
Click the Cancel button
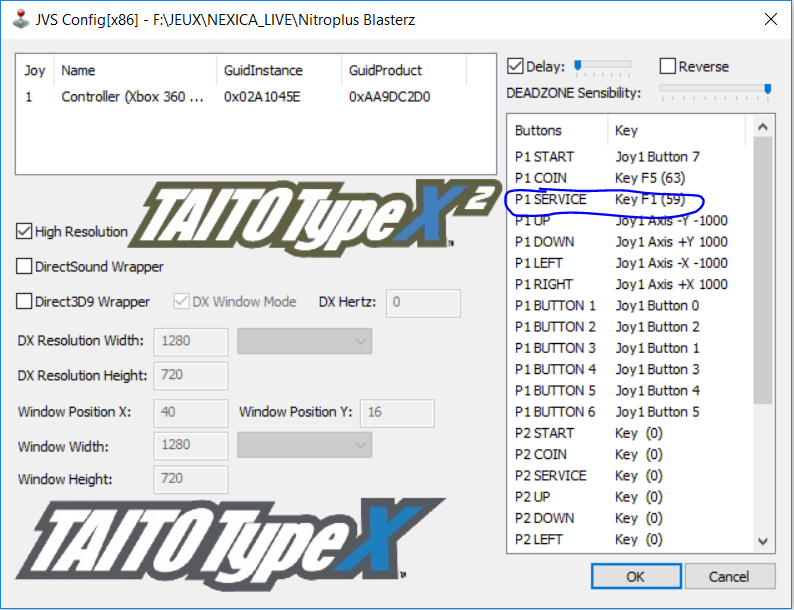728,577
